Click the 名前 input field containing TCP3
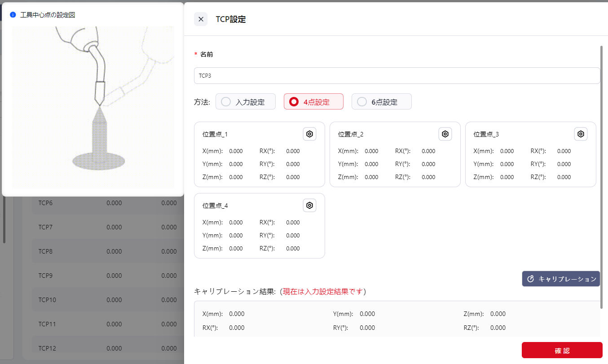 pyautogui.click(x=397, y=76)
